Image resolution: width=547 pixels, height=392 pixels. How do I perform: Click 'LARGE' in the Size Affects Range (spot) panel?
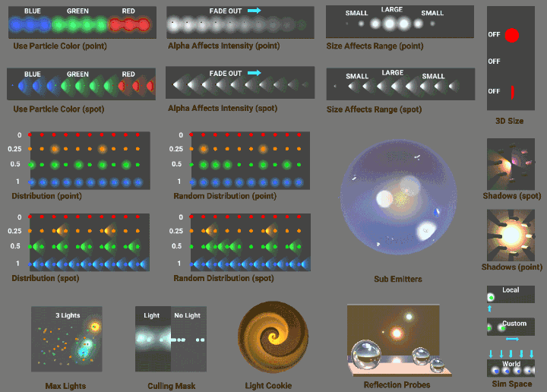[x=393, y=72]
